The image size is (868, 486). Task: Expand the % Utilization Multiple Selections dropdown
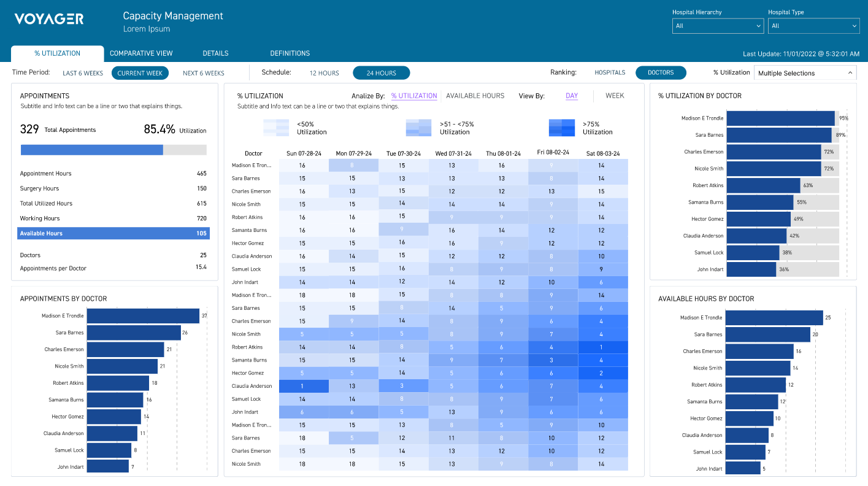coord(805,73)
